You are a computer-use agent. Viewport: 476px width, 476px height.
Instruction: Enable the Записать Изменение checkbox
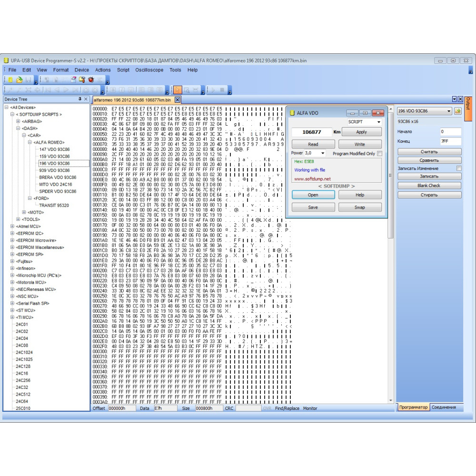point(459,168)
